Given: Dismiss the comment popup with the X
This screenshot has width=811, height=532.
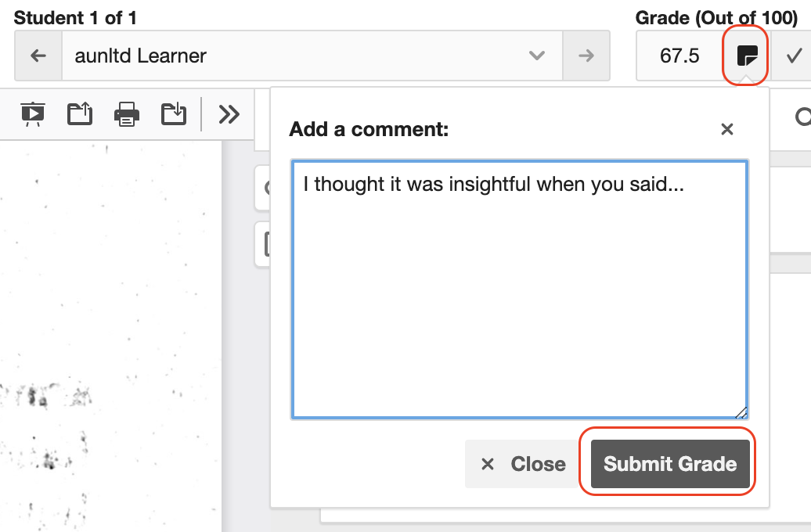Looking at the screenshot, I should (726, 129).
